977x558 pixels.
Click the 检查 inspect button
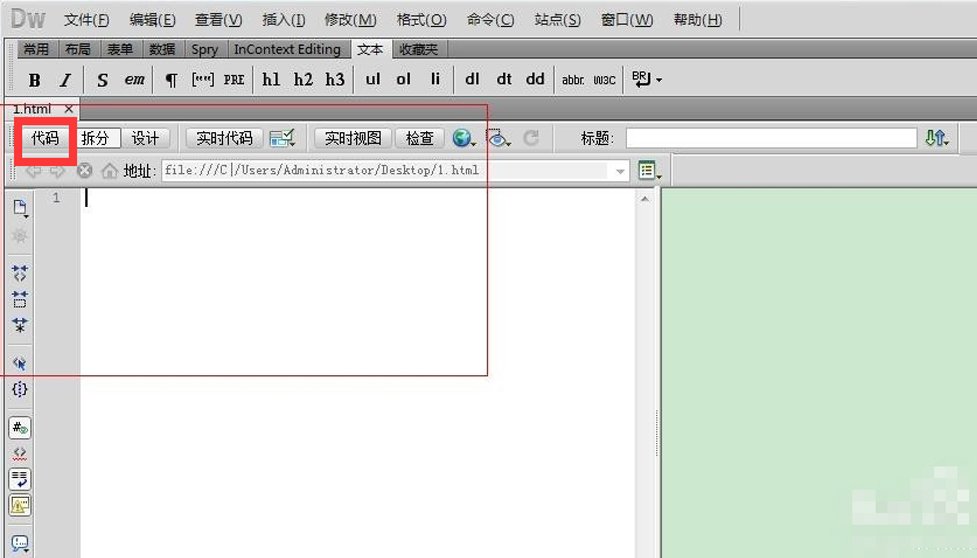pos(419,138)
